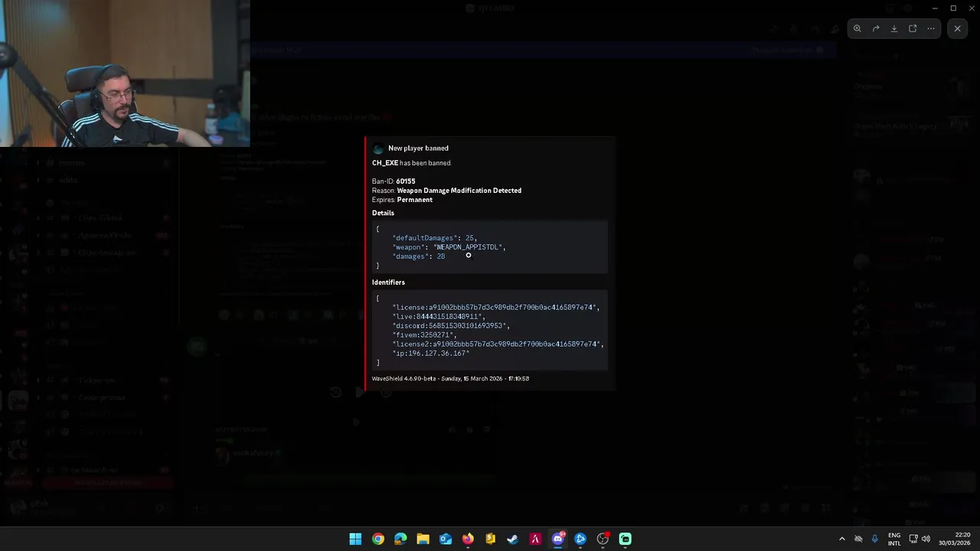This screenshot has height=551, width=980.
Task: Click the defaultDamages: 25 line
Action: (434, 238)
